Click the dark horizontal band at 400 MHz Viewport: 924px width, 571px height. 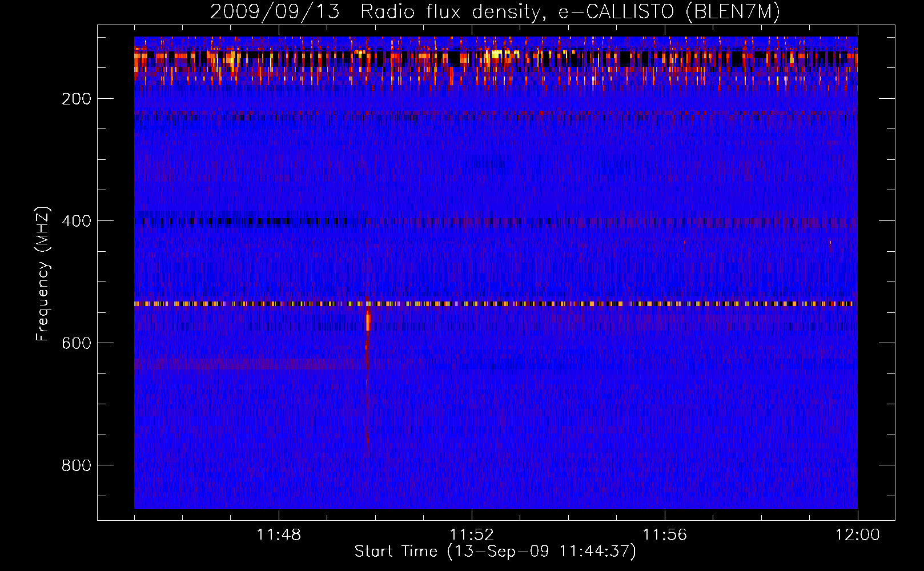(240, 220)
